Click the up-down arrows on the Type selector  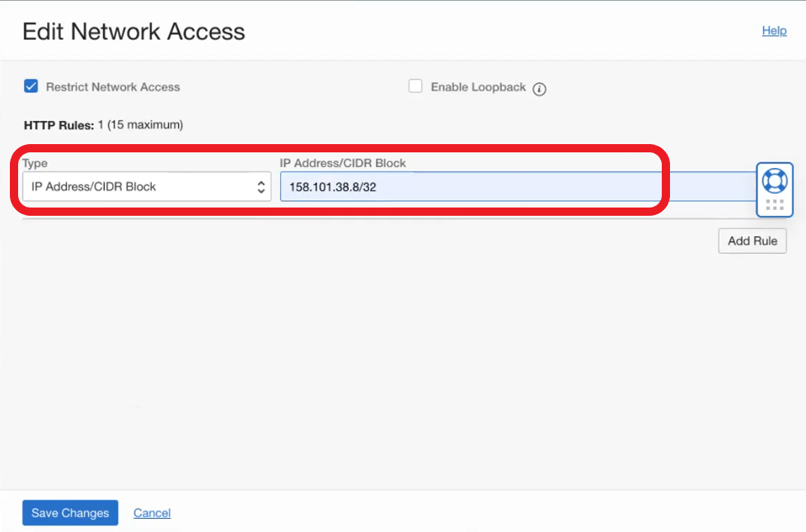click(261, 187)
